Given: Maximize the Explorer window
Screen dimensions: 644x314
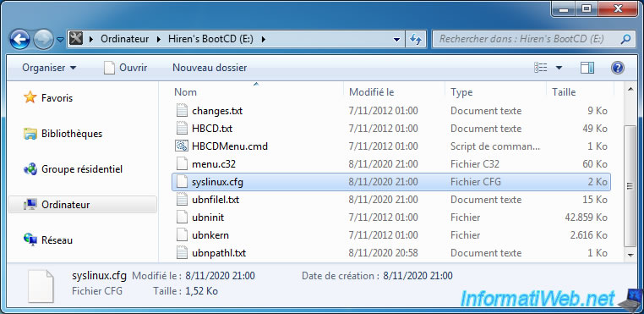Looking at the screenshot, I should pyautogui.click(x=587, y=8).
